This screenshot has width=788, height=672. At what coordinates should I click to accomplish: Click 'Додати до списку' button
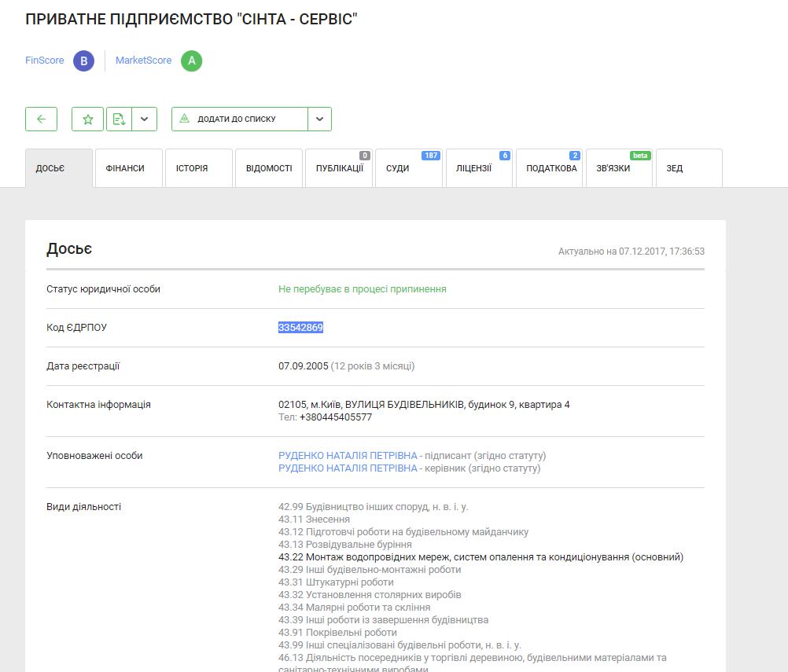pos(239,119)
